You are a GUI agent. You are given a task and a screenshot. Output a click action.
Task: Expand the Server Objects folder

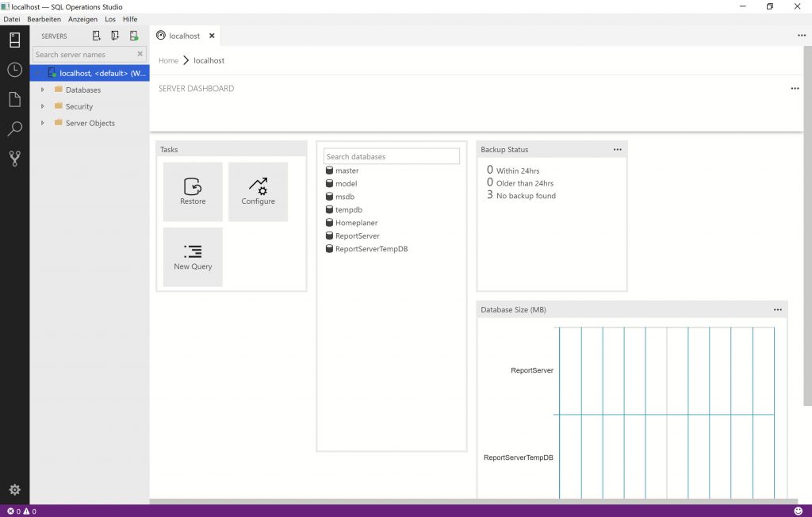click(x=43, y=123)
